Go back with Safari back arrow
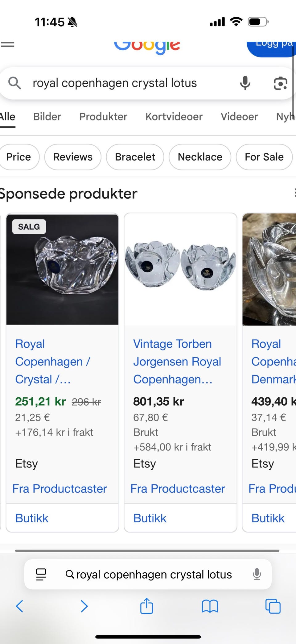 19,606
